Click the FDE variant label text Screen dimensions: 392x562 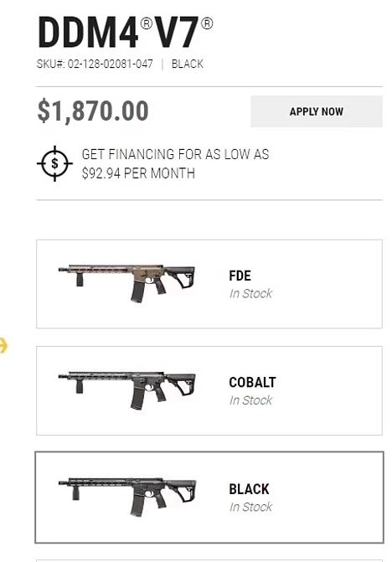click(240, 276)
